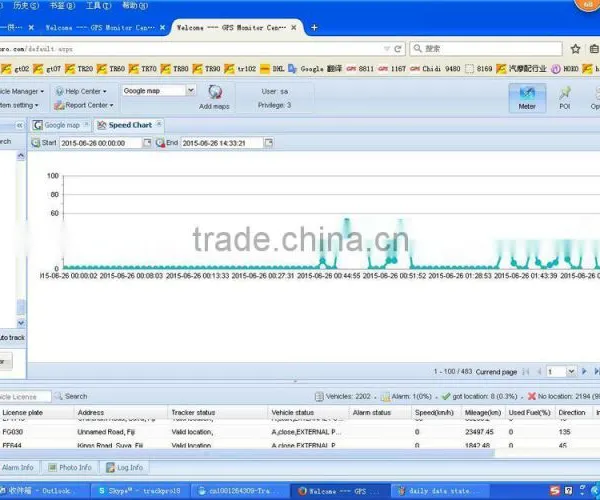Open Chidi 9480 bookmark

435,69
